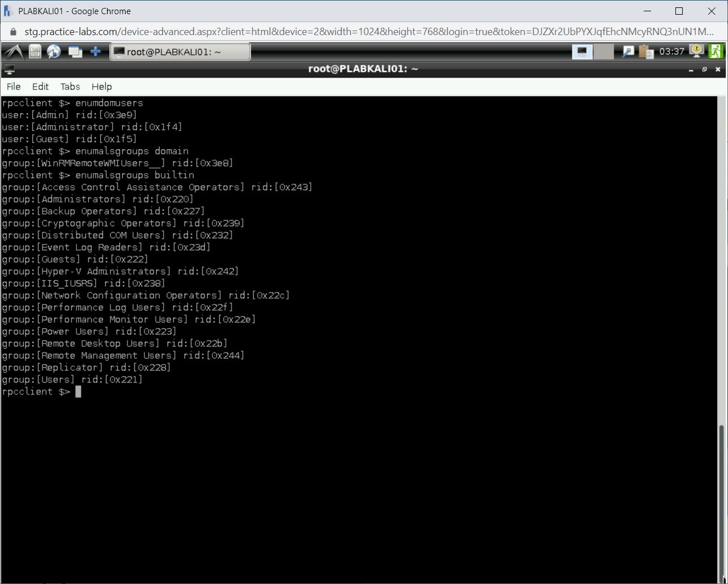728x584 pixels.
Task: Switch to the second gray workspace
Action: [603, 52]
